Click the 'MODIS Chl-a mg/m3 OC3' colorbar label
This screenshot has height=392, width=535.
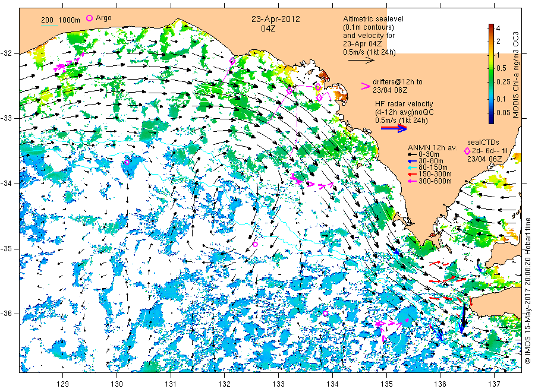[x=515, y=75]
